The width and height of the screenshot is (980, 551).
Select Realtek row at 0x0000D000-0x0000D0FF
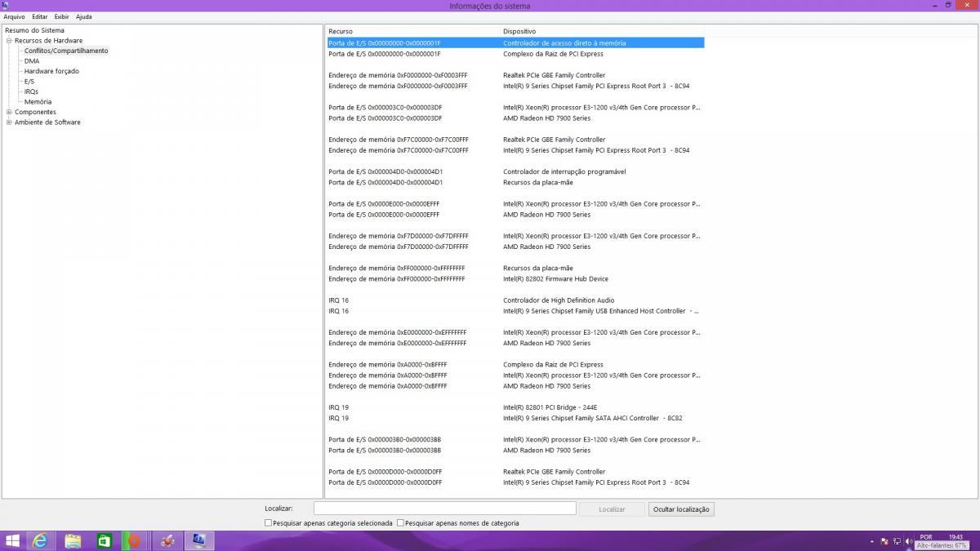click(514, 472)
